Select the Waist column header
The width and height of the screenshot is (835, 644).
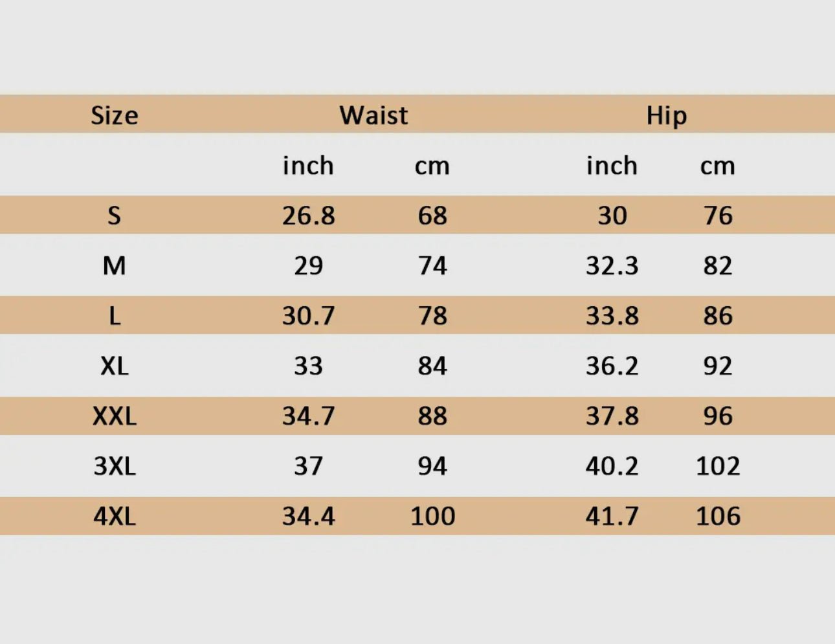coord(373,115)
